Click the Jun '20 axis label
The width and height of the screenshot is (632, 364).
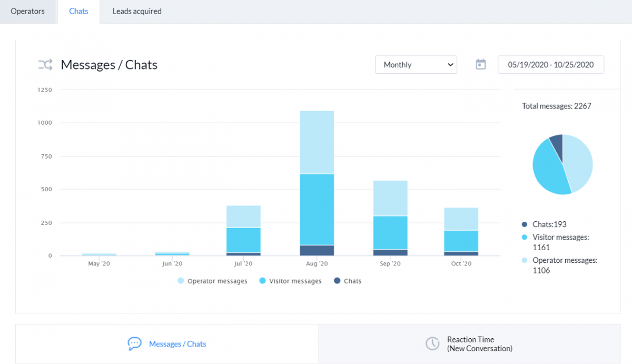click(x=172, y=264)
